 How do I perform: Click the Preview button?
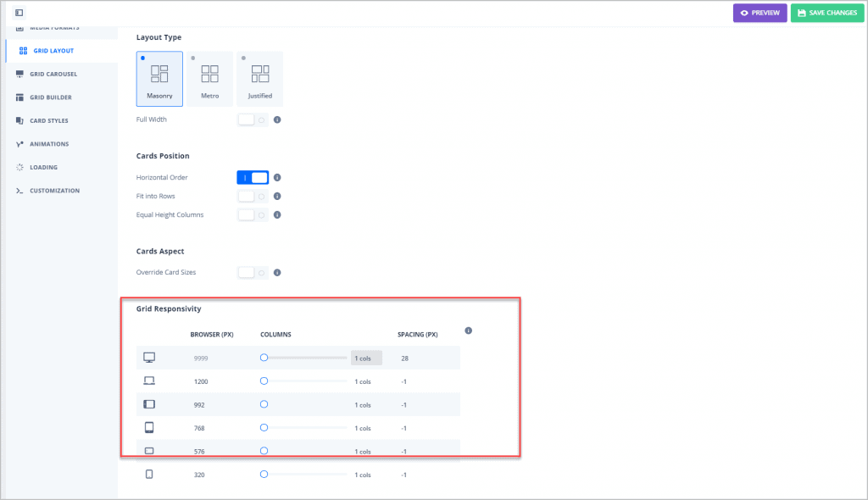click(x=759, y=13)
